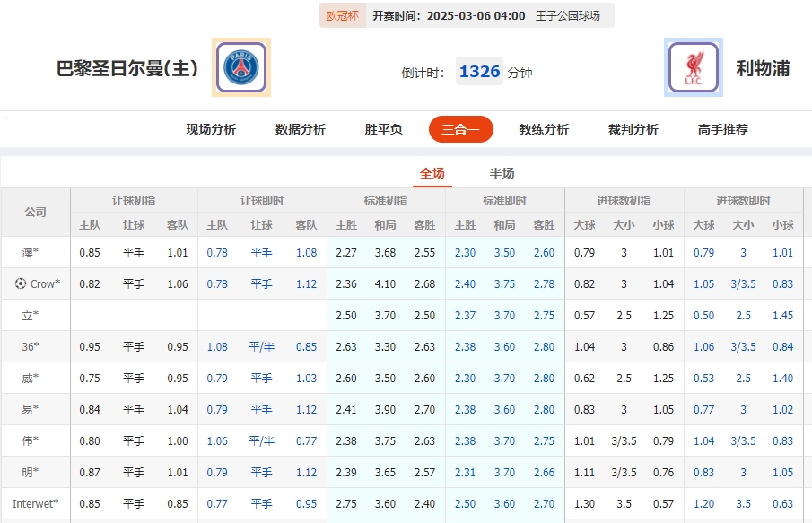Click the 裁判分析 referee analysis tab

pos(632,128)
